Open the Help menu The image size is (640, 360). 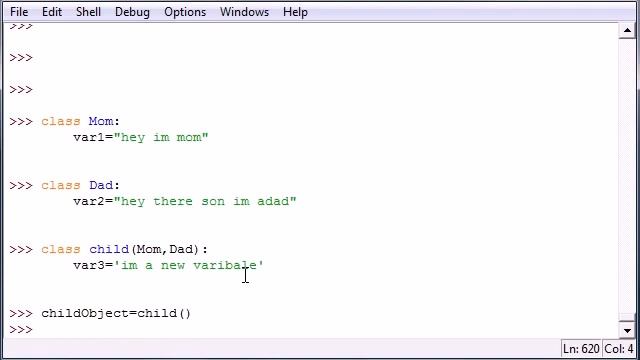tap(295, 12)
